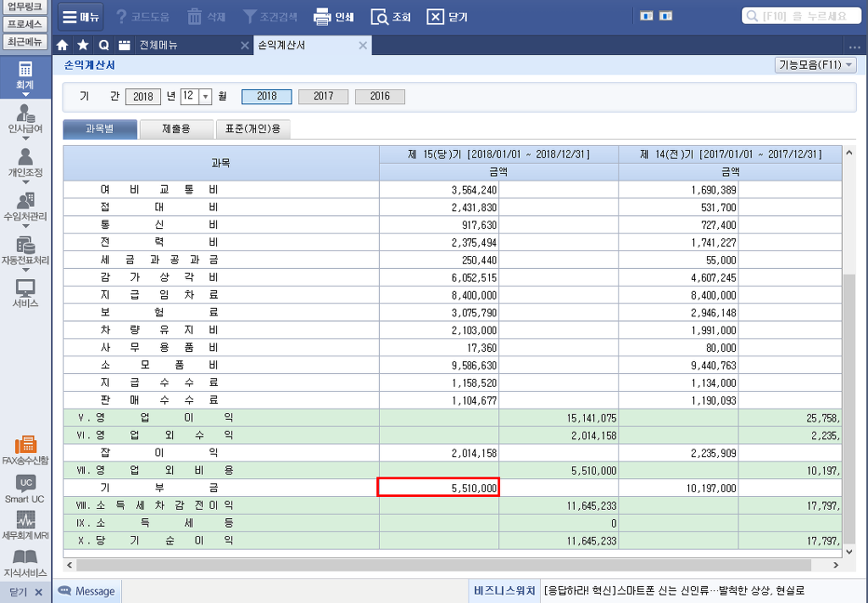Open the 인사급여 payroll module icon
This screenshot has height=603, width=868.
click(25, 119)
